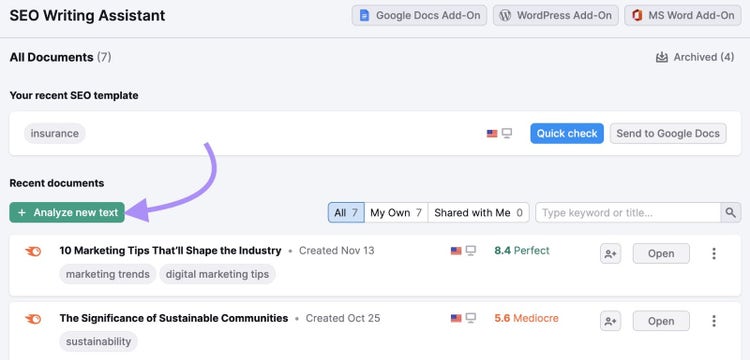The height and width of the screenshot is (360, 750).
Task: Open 10 Marketing Tips document title
Action: tap(170, 251)
